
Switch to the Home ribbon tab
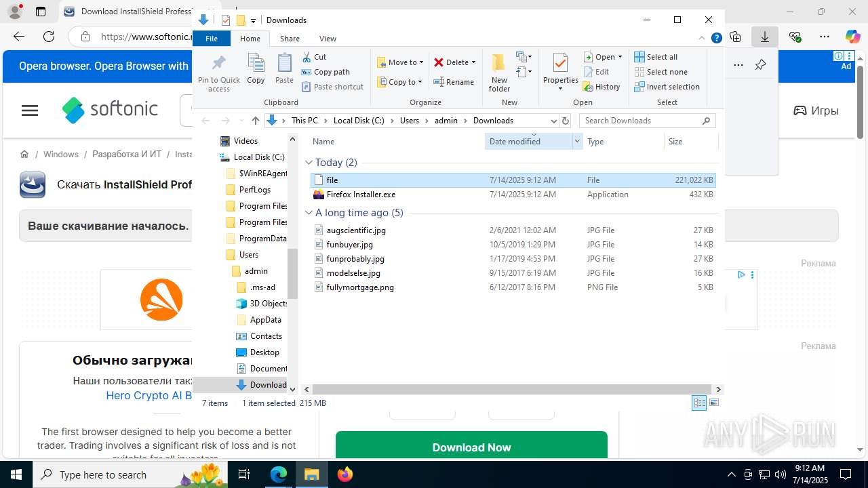250,39
